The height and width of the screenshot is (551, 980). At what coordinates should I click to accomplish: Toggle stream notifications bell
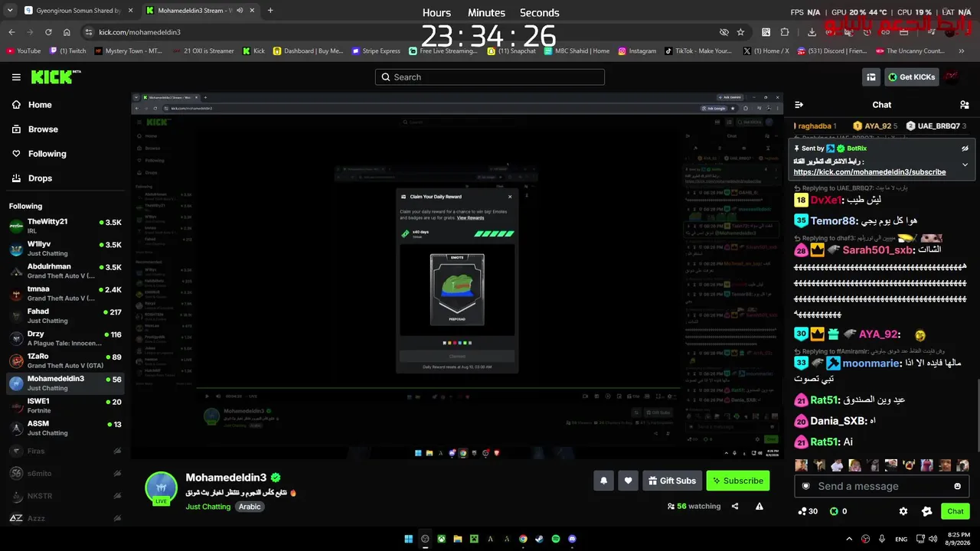603,481
